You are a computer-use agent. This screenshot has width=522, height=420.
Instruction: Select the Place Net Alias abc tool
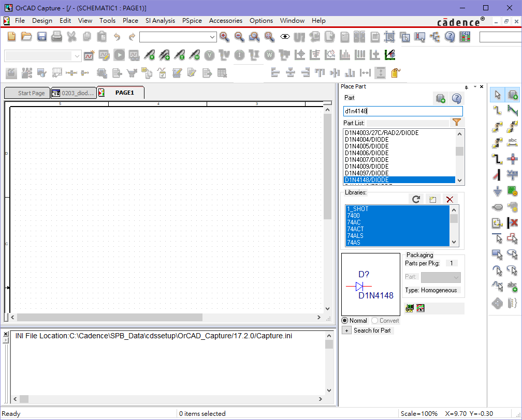click(x=513, y=142)
